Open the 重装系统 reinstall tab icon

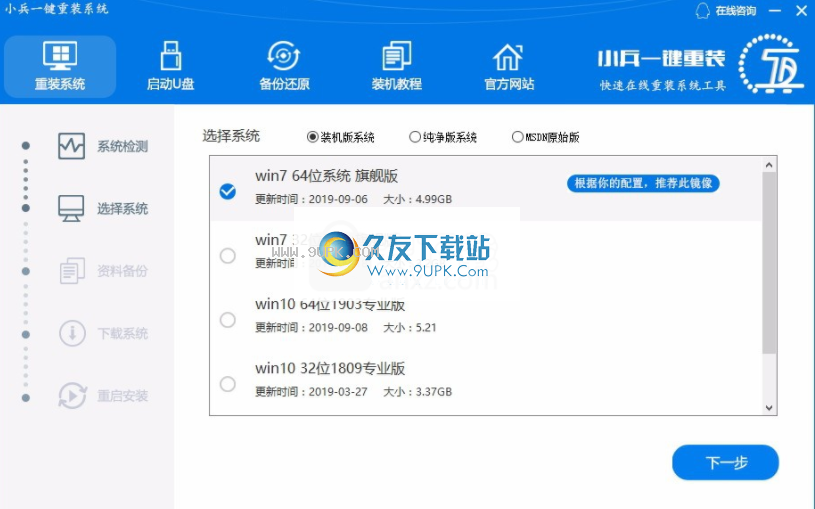pos(60,56)
